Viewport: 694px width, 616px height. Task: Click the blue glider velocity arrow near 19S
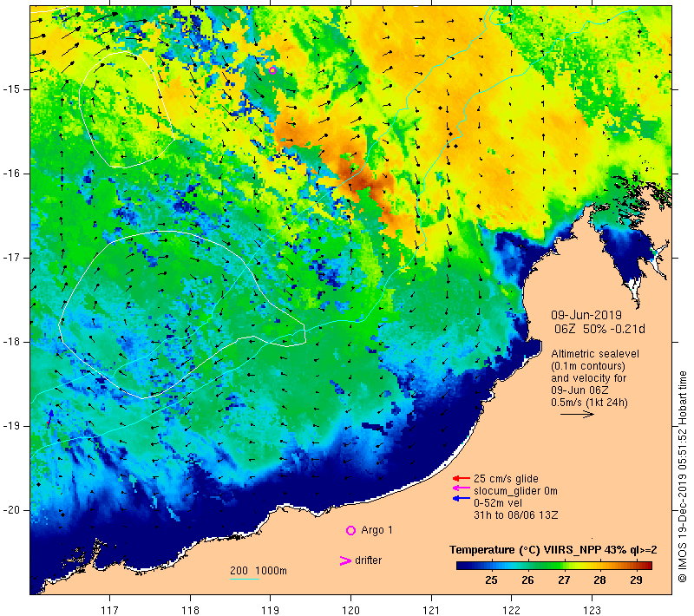click(50, 418)
